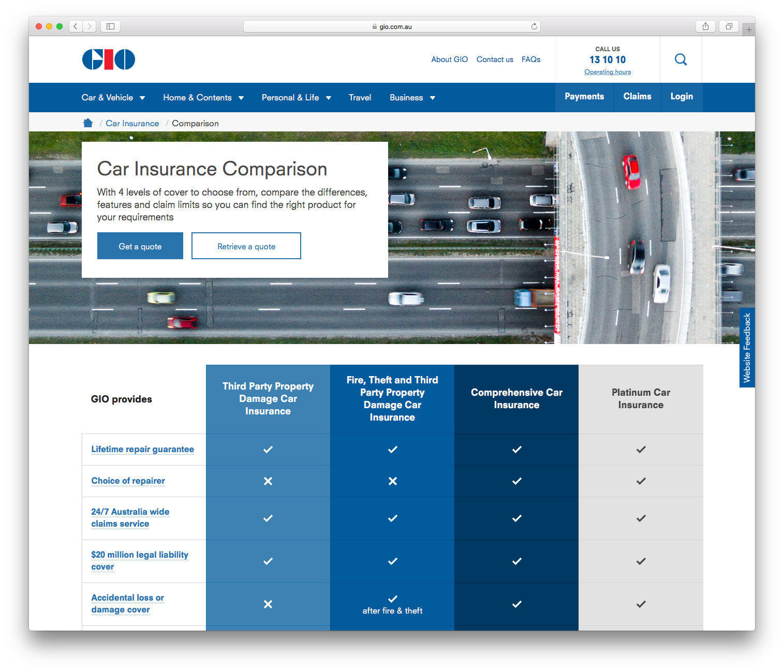Screen dimensions: 784x672
Task: Click Comprehensive $20 million liability checkmark
Action: coord(516,561)
